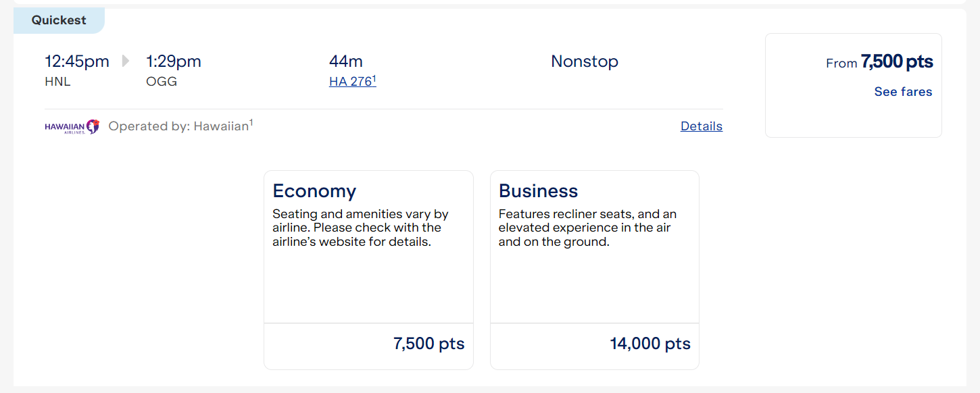
Task: Click the 12:45pm departure time
Action: click(x=77, y=61)
